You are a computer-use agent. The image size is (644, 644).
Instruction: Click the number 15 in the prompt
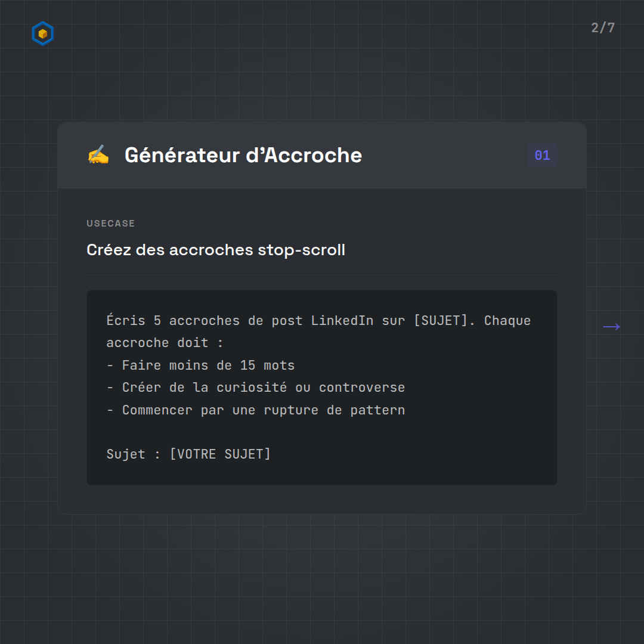[x=247, y=365]
